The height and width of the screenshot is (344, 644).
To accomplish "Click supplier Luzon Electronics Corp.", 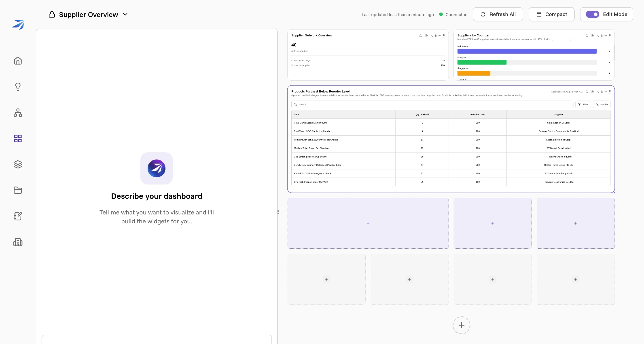I will [559, 140].
